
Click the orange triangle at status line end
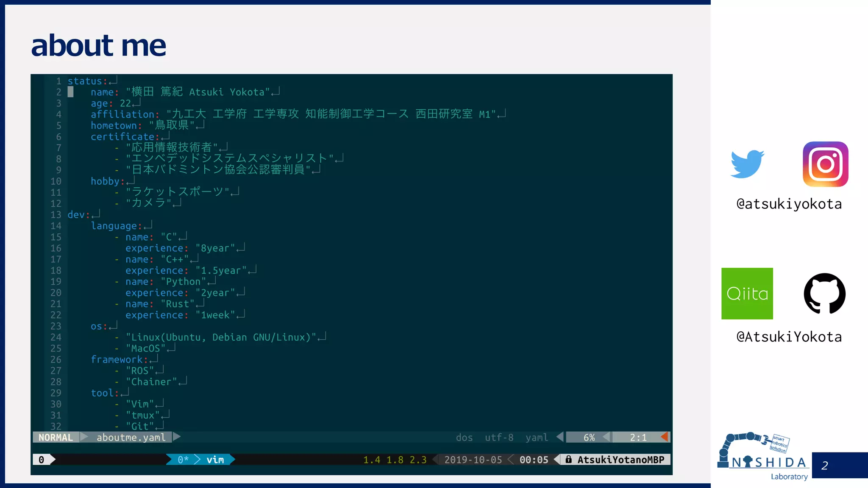coord(665,437)
